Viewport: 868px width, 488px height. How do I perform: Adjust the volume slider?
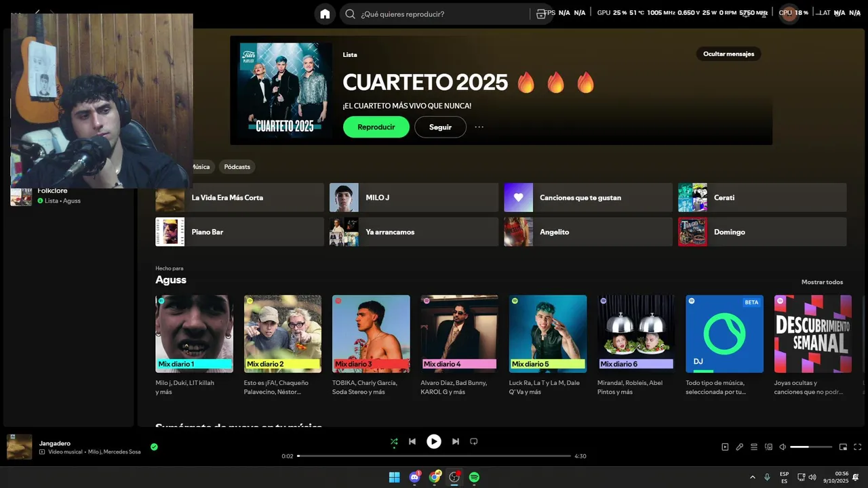(811, 447)
